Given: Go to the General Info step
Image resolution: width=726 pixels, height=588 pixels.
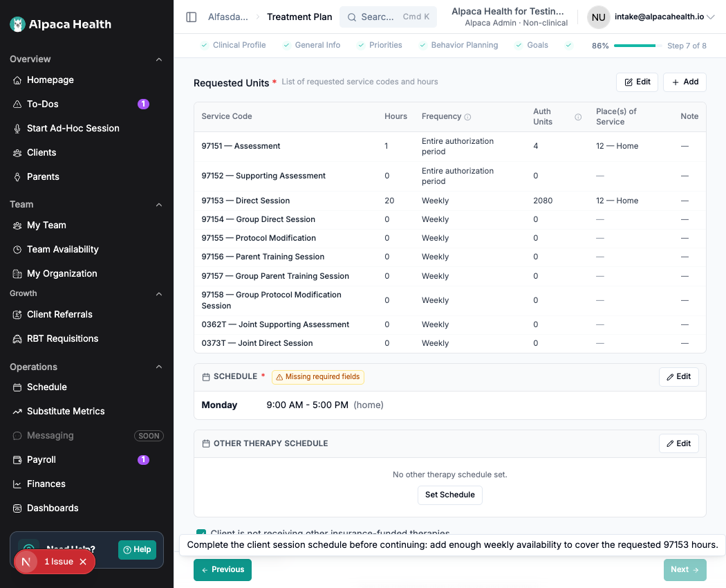Looking at the screenshot, I should pos(312,45).
